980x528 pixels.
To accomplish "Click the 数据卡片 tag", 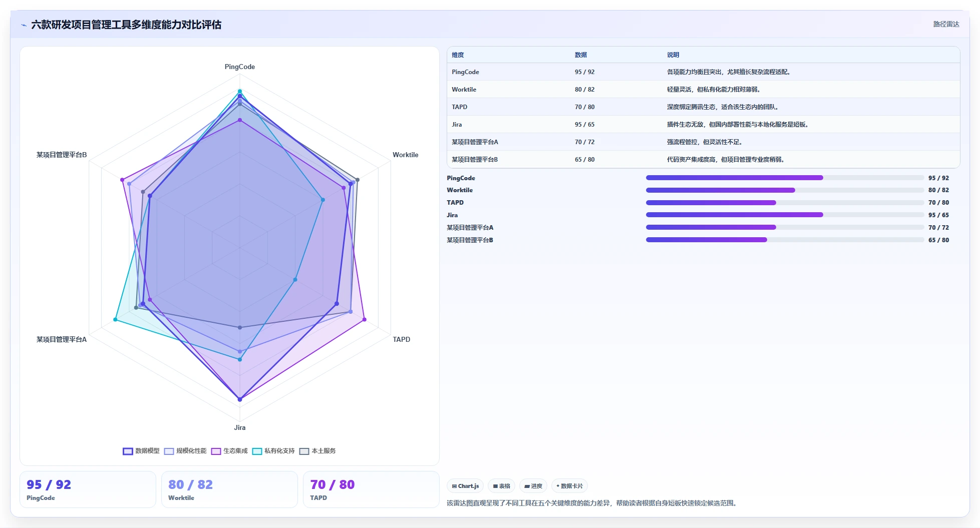I will tap(569, 486).
